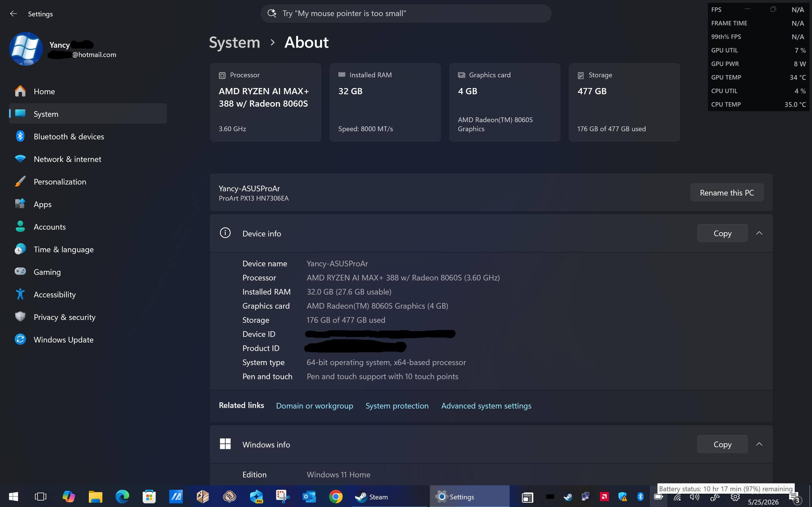
Task: Click the restore icon on FPS overlay
Action: click(773, 9)
